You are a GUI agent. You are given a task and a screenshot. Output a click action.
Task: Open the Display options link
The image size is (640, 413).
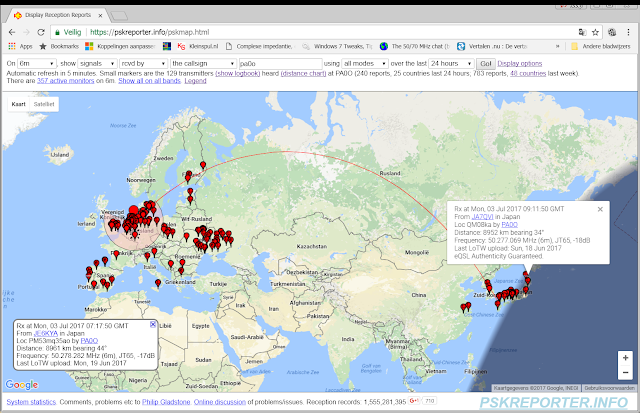[x=520, y=64]
